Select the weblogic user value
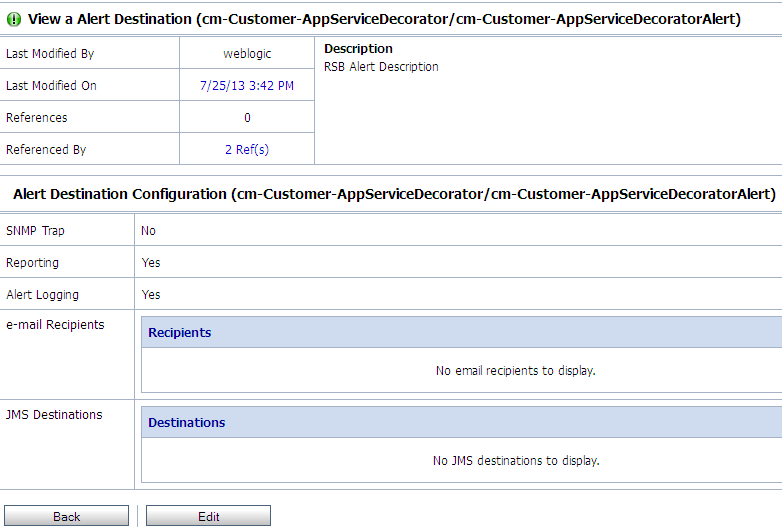The height and width of the screenshot is (530, 782). [247, 54]
